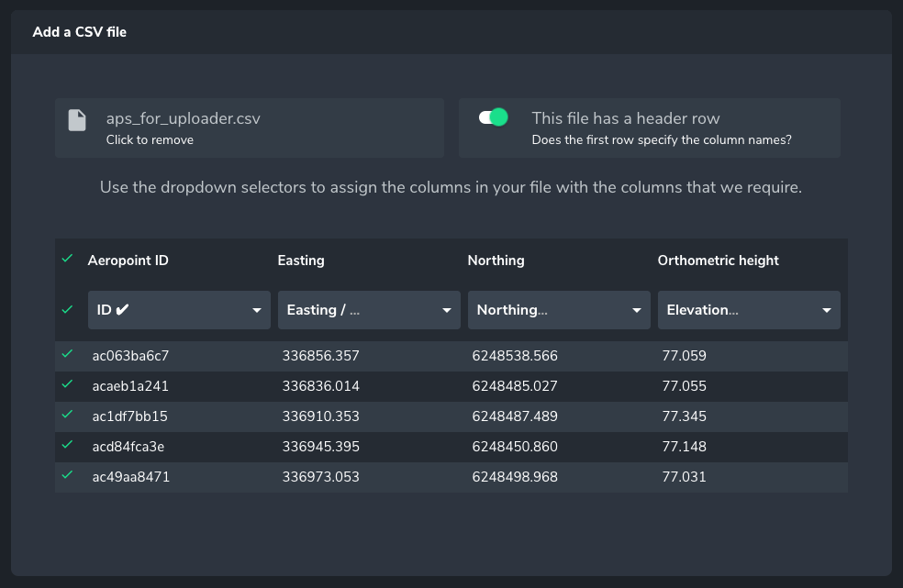Image resolution: width=903 pixels, height=588 pixels.
Task: Click the CSV file document icon
Action: (77, 120)
